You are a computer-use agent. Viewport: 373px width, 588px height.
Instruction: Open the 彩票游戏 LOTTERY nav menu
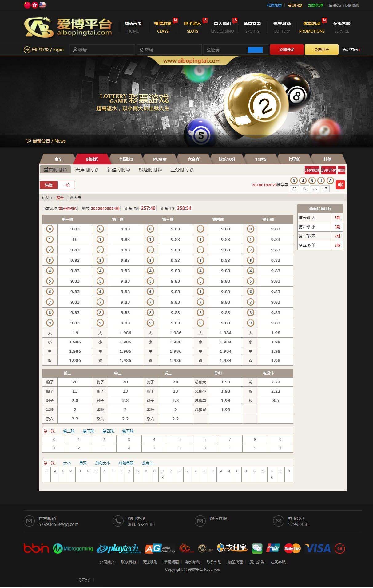pyautogui.click(x=282, y=27)
